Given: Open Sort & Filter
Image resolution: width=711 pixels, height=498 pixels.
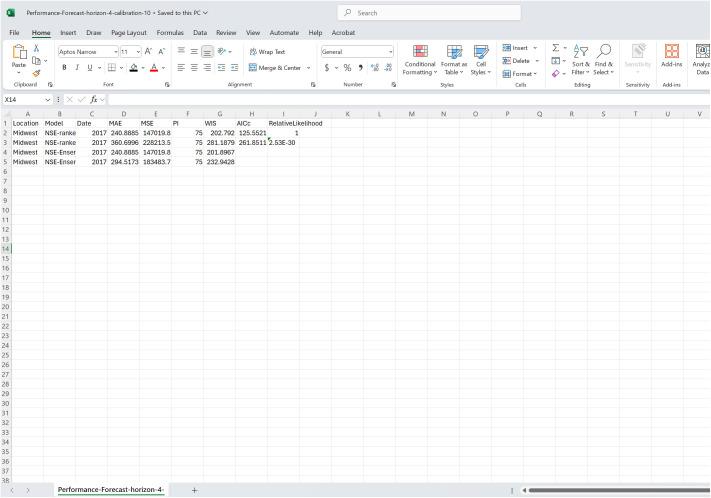Looking at the screenshot, I should [581, 59].
